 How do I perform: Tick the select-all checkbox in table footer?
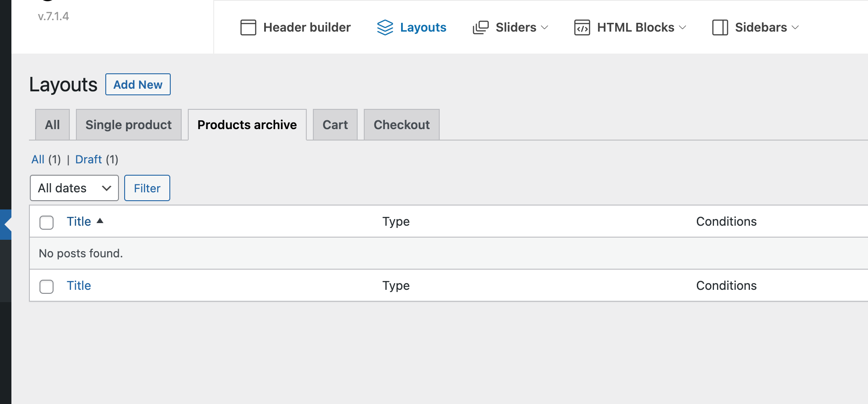tap(47, 286)
